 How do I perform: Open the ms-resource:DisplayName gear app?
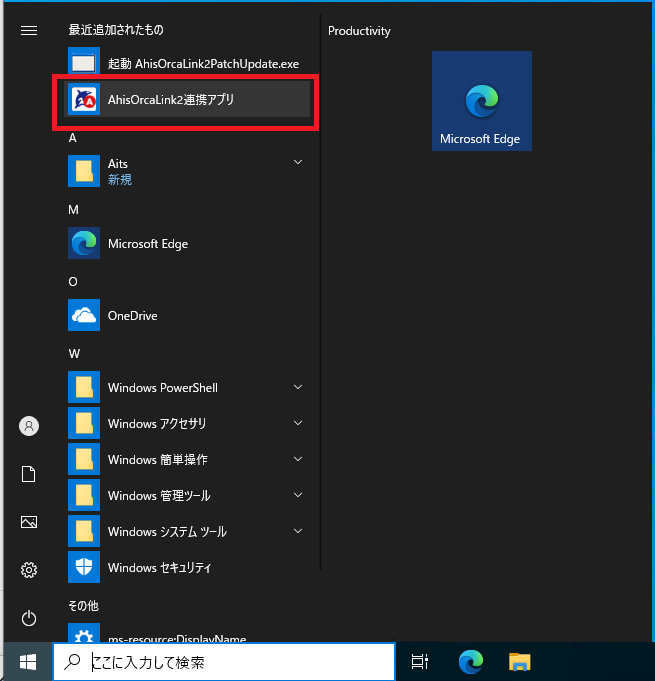coord(84,633)
